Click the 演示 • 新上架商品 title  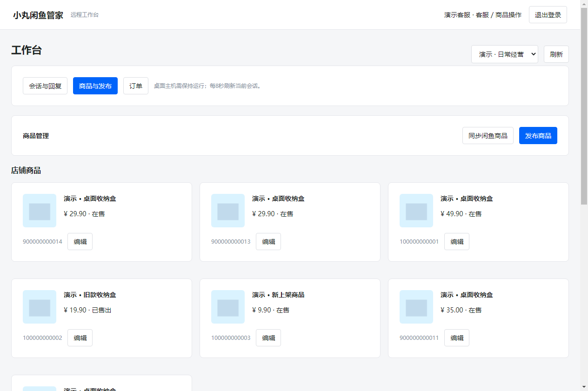tap(278, 295)
